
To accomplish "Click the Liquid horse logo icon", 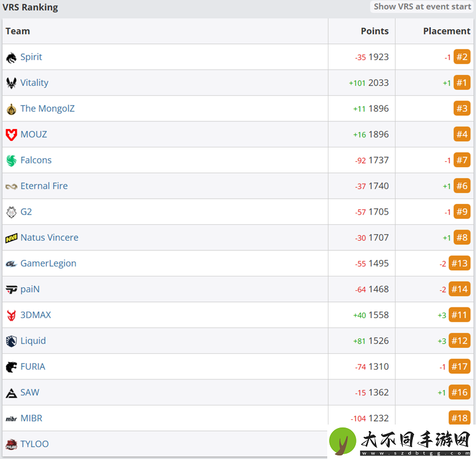I will point(11,341).
